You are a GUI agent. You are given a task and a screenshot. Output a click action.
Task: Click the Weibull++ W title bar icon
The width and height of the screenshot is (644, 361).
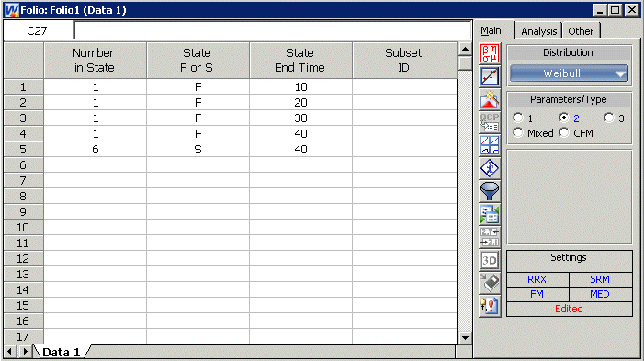12,10
